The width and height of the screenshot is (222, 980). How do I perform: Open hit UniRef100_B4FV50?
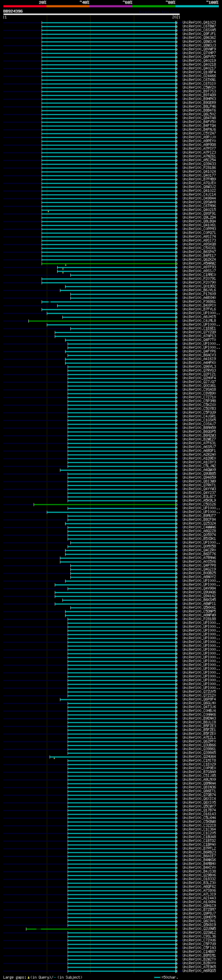pyautogui.click(x=199, y=122)
